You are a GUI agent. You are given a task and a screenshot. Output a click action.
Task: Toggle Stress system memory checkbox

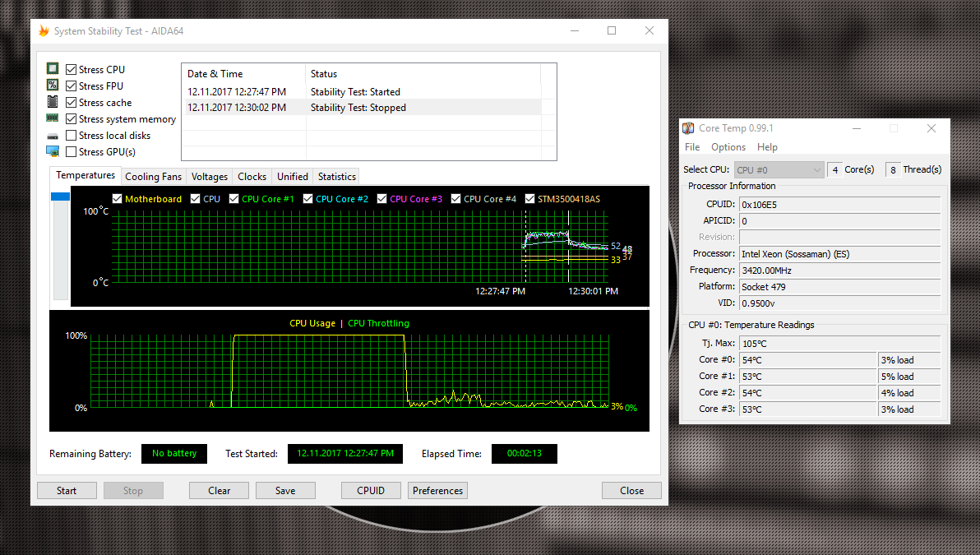click(x=71, y=118)
